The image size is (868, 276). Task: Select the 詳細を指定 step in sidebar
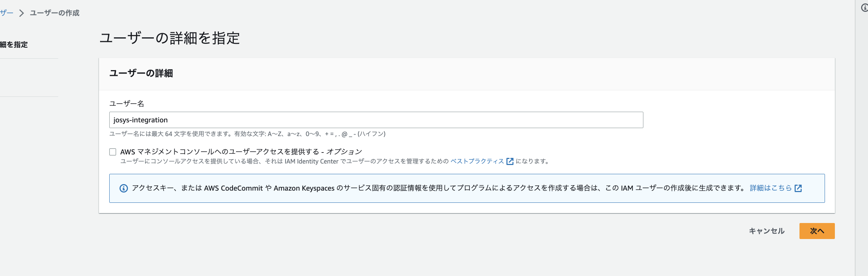14,45
